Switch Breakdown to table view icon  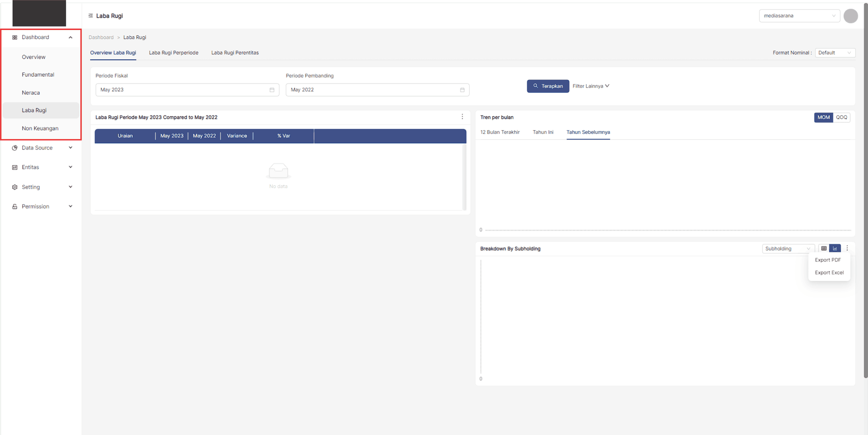824,249
